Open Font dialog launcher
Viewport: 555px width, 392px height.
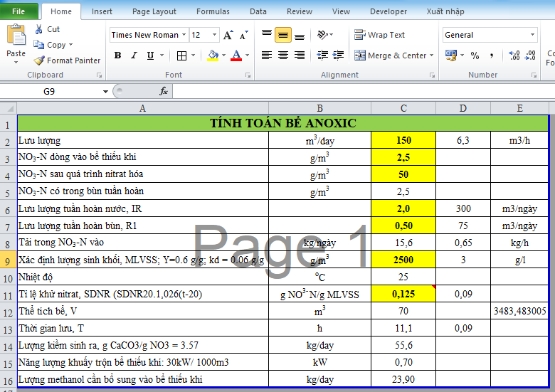248,75
